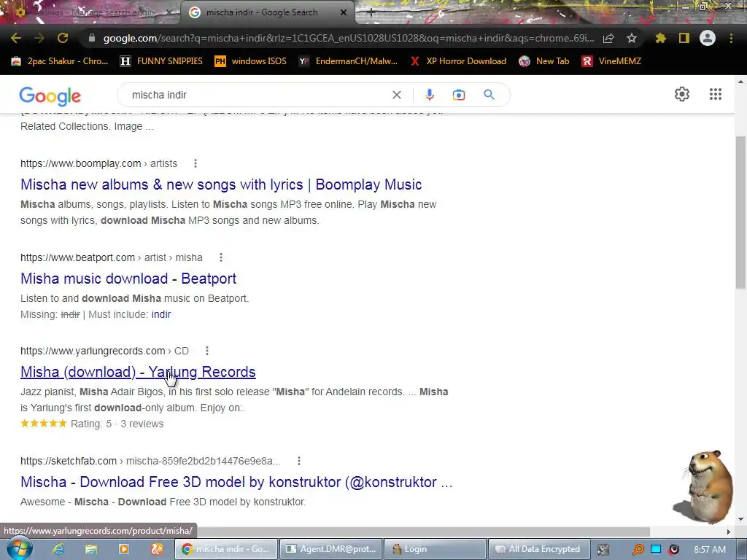Click the vertical page scrollbar thumb
This screenshot has height=560, width=747.
point(741,212)
